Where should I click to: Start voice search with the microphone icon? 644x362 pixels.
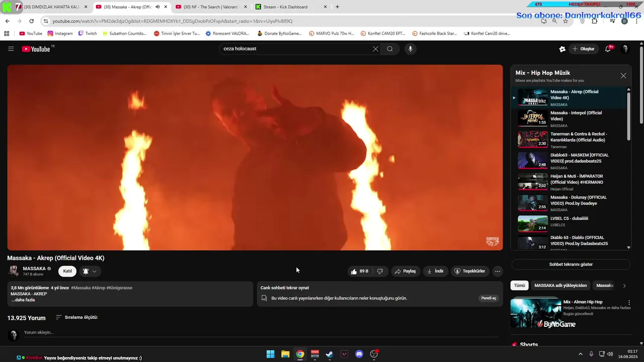tap(411, 49)
